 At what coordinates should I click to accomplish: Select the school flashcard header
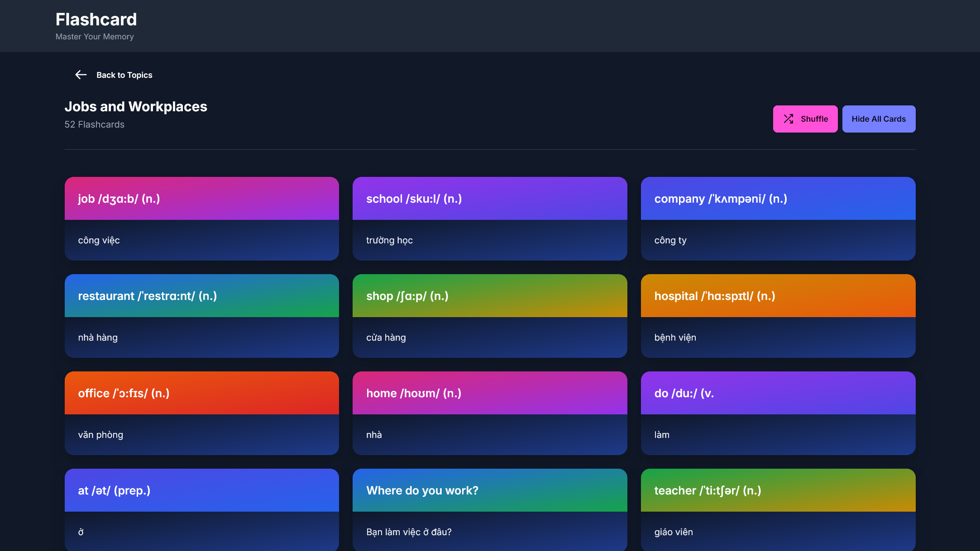coord(489,199)
